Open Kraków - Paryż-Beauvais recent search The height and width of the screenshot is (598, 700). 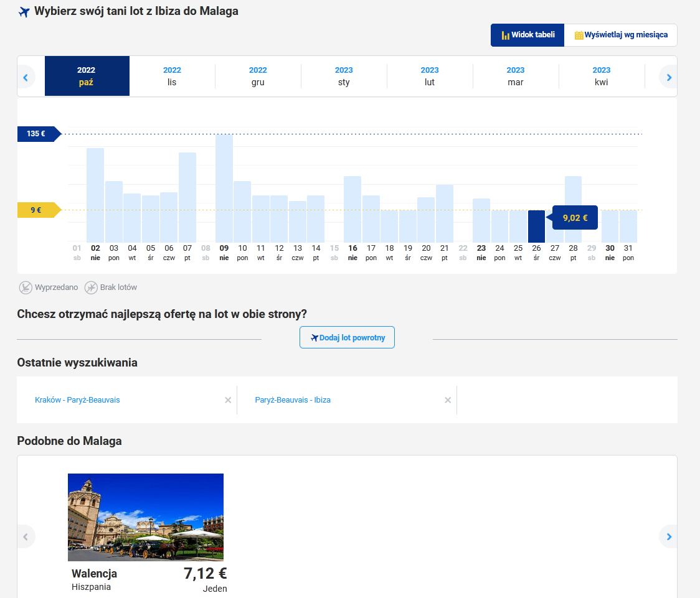point(77,400)
